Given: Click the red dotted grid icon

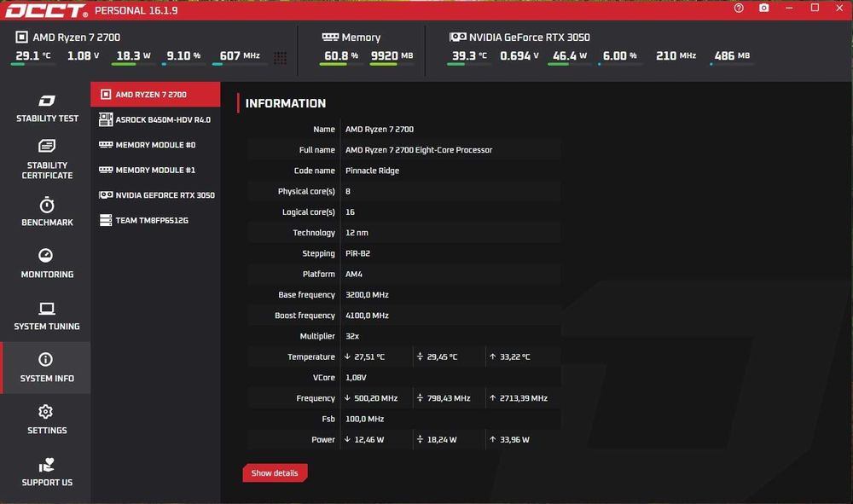Looking at the screenshot, I should (x=280, y=58).
